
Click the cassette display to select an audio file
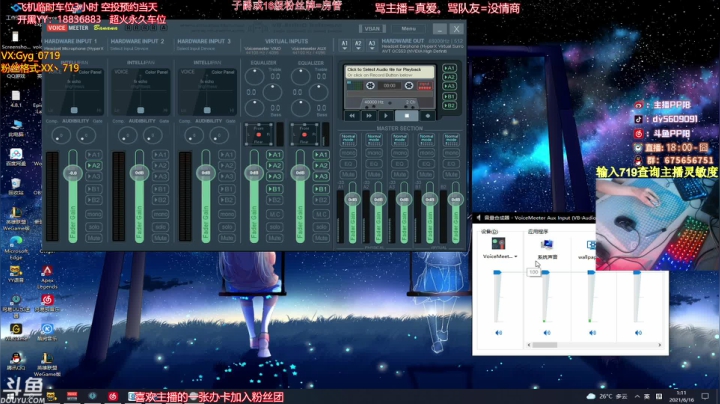tap(390, 72)
